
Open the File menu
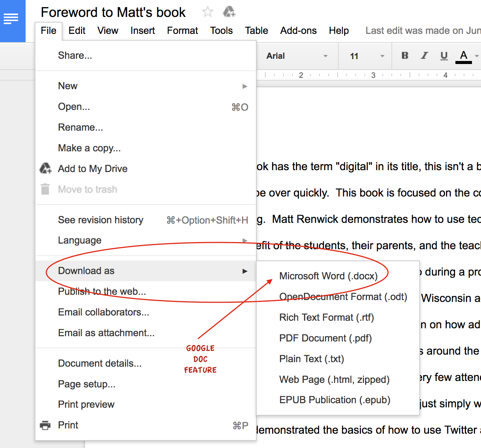click(49, 30)
